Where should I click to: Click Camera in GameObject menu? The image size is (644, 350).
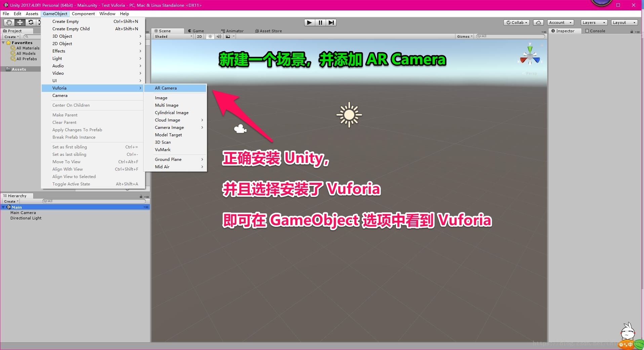point(93,96)
